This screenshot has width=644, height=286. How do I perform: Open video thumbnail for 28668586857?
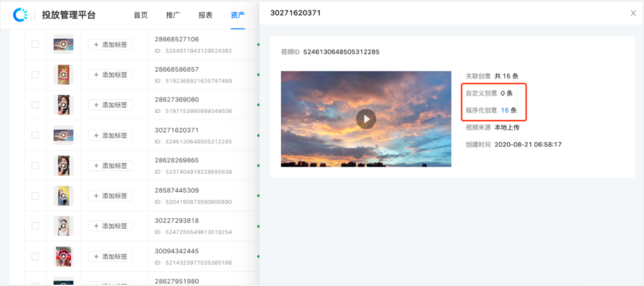[63, 75]
